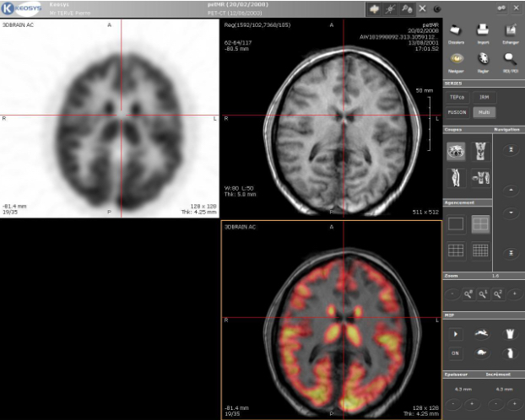The width and height of the screenshot is (525, 420).
Task: Play the MIP animation
Action: tap(457, 334)
